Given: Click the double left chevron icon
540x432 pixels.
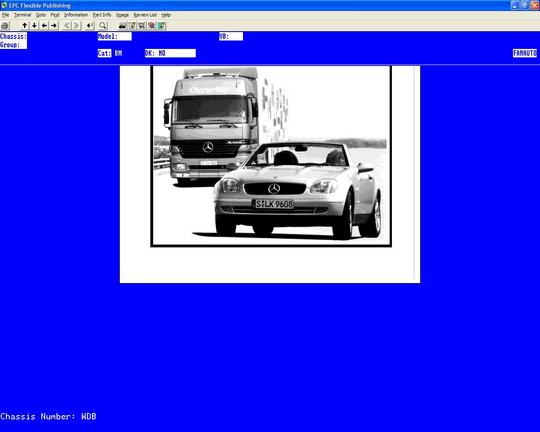Looking at the screenshot, I should 67,25.
